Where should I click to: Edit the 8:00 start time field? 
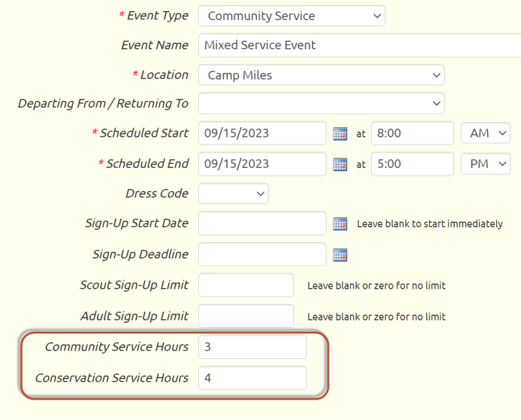point(413,133)
